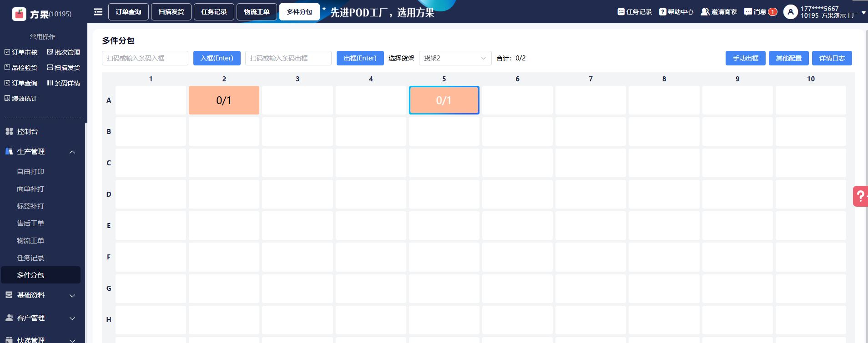Click the red message count badge
Image resolution: width=868 pixels, height=343 pixels.
772,12
